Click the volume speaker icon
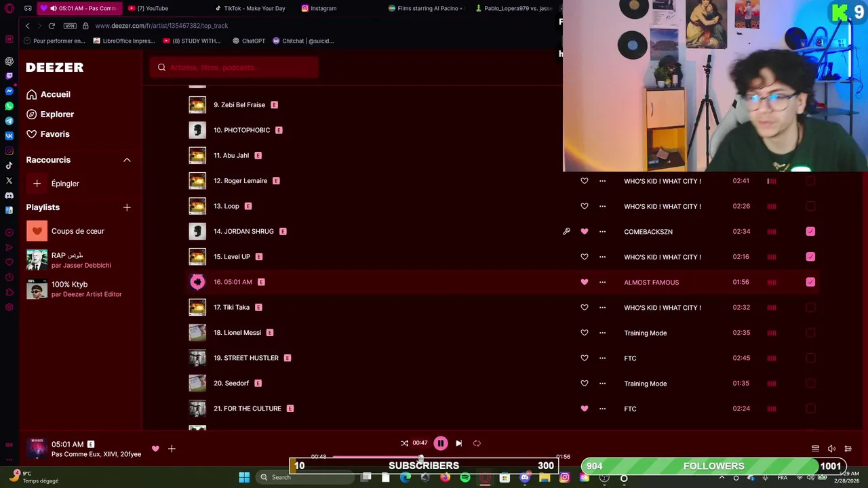 pos(831,449)
